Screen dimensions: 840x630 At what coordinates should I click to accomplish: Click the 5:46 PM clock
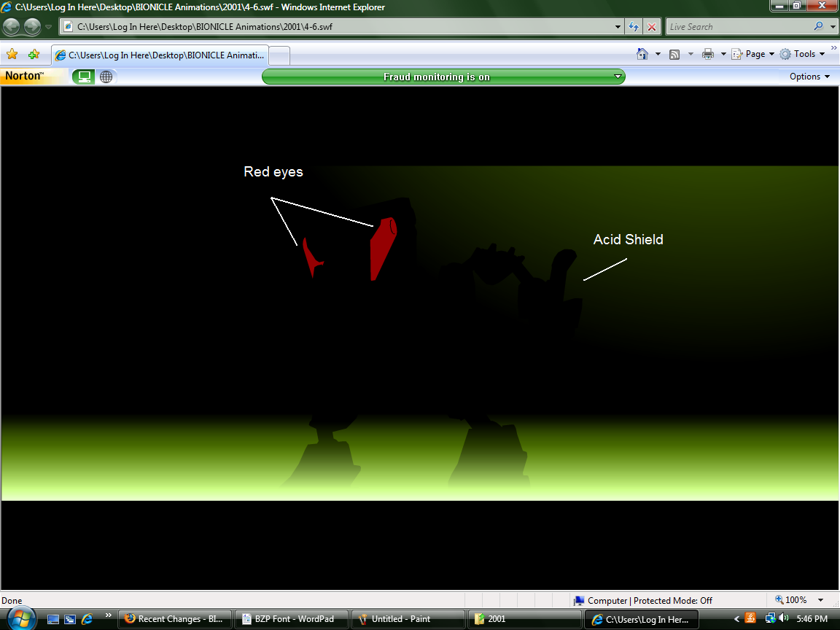pos(812,619)
